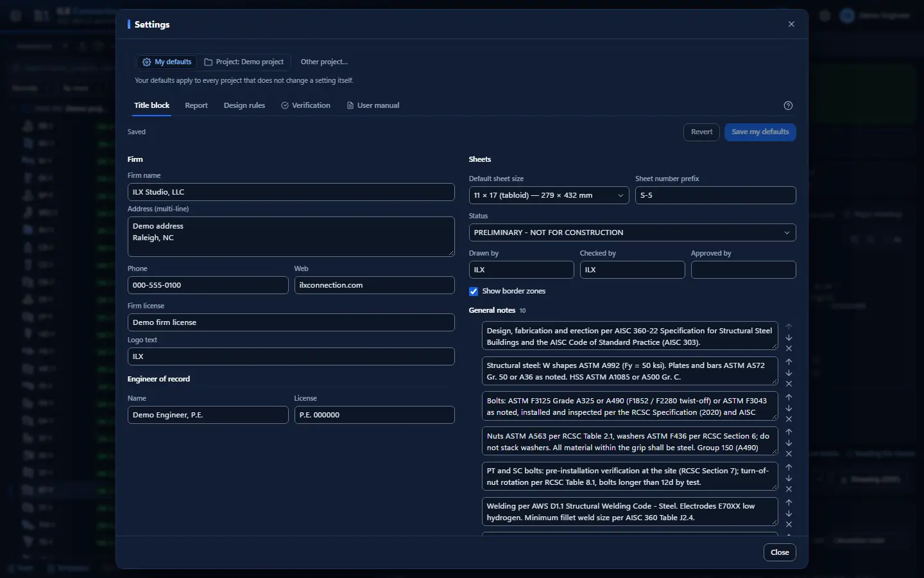Image resolution: width=924 pixels, height=578 pixels.
Task: Move the Bolts ASTM F3125 note down
Action: tap(789, 408)
